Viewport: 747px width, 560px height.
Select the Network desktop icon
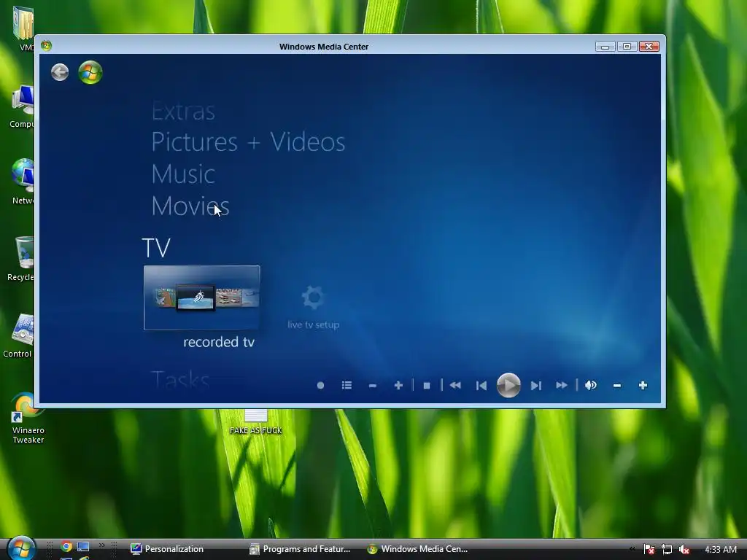(x=23, y=182)
